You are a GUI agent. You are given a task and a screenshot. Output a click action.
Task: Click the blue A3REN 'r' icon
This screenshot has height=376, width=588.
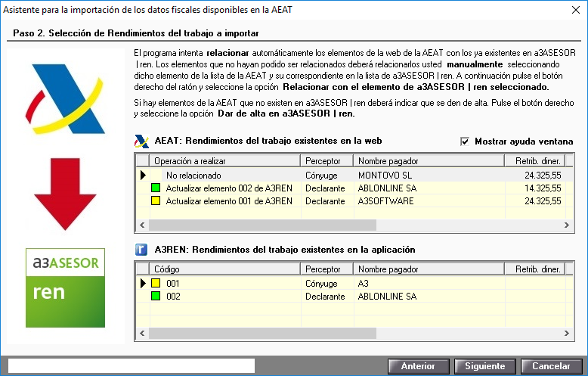141,250
